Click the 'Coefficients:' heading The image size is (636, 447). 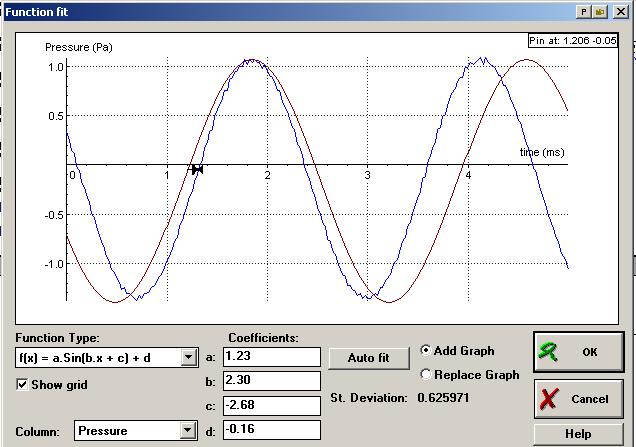(263, 338)
